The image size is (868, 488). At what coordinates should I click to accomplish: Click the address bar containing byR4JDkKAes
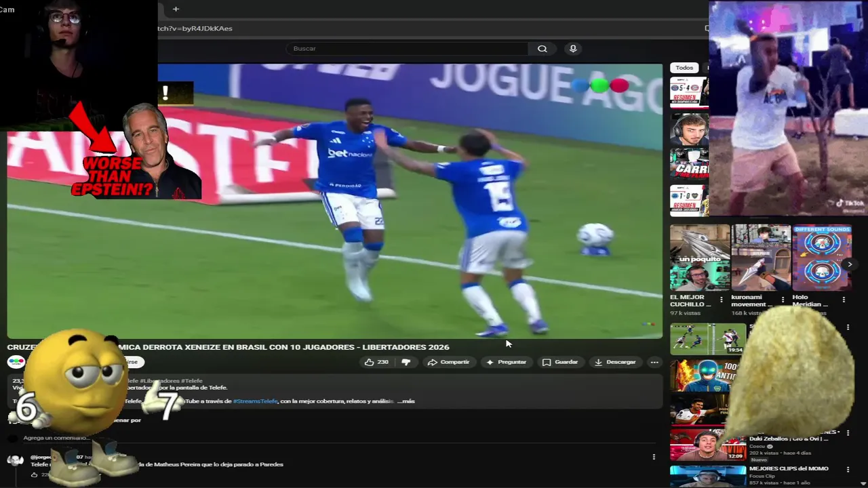427,28
